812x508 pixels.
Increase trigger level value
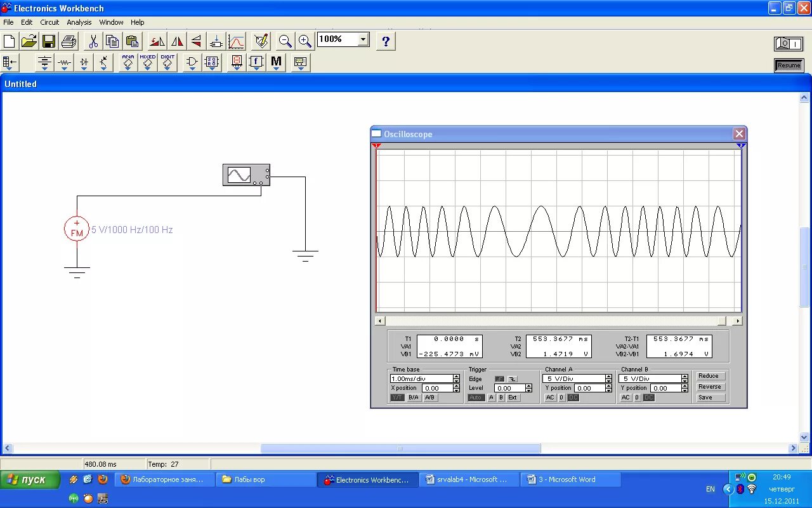point(529,386)
